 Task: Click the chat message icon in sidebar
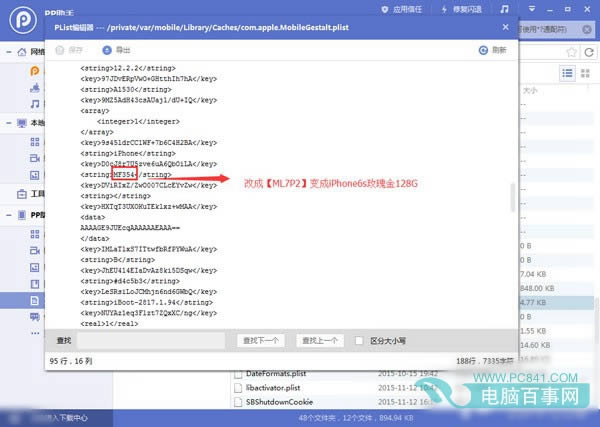point(35,317)
